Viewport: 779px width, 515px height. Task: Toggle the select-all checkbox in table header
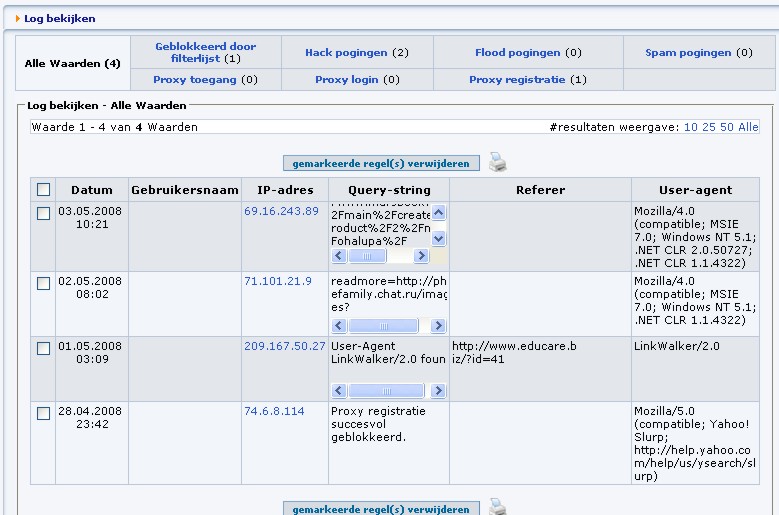(43, 190)
